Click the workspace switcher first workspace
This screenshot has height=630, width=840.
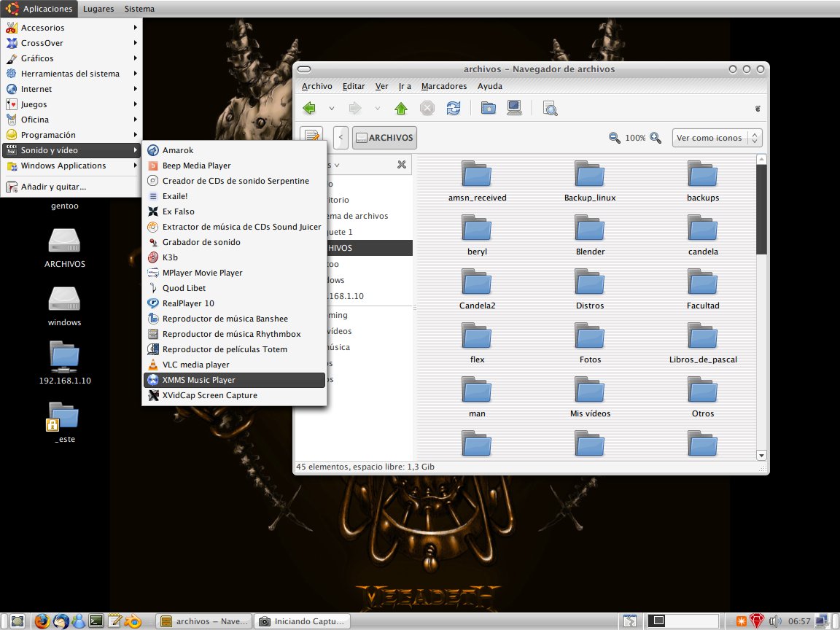(657, 621)
